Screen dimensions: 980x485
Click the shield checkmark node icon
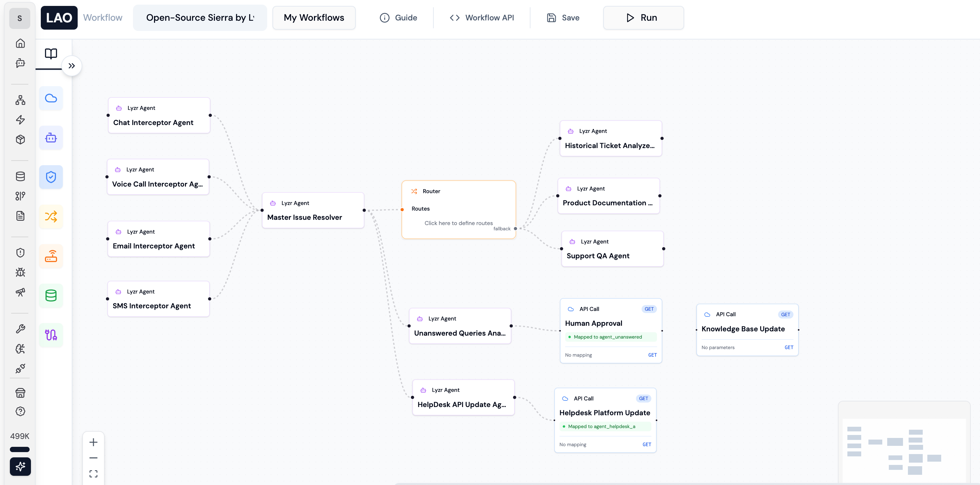(x=51, y=177)
